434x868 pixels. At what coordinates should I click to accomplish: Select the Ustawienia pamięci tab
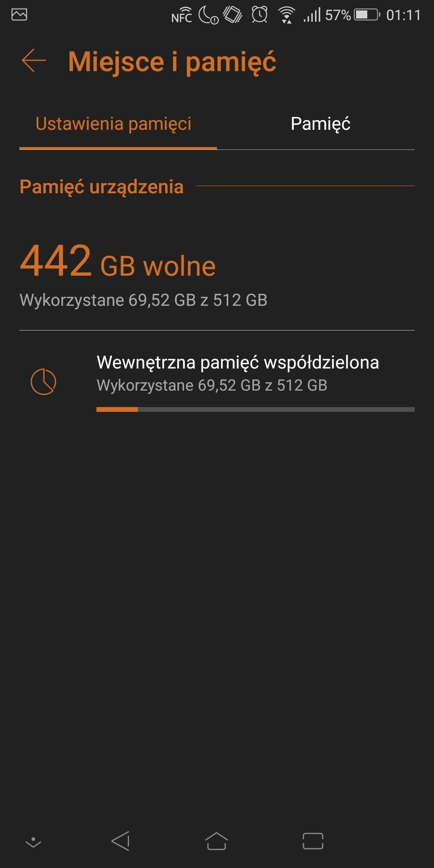click(x=113, y=124)
